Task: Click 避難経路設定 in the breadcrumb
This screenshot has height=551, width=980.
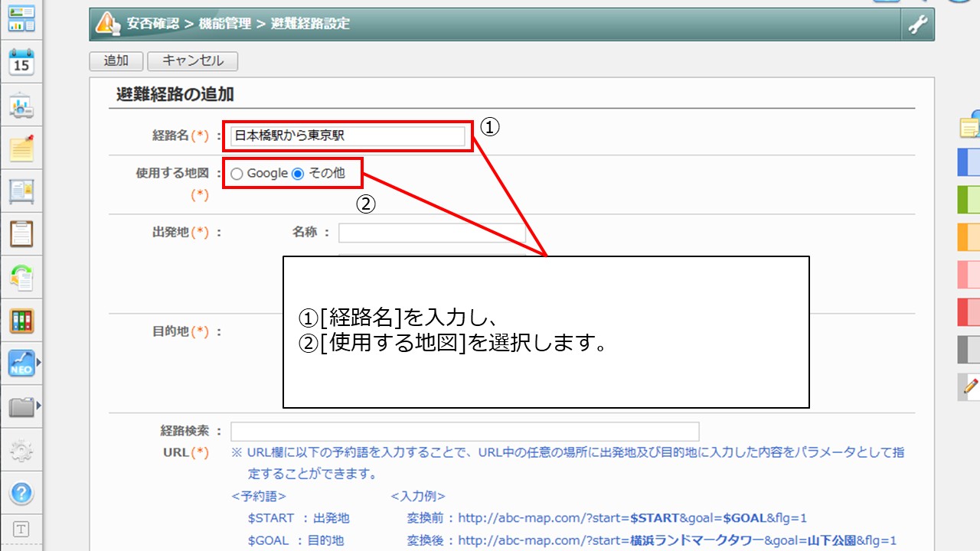Action: (310, 24)
